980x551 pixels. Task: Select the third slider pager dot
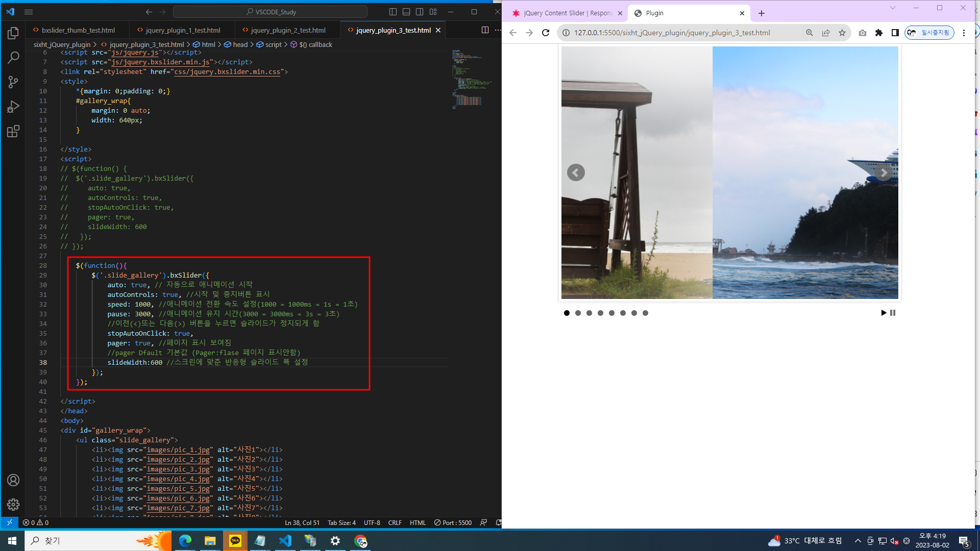tap(589, 313)
